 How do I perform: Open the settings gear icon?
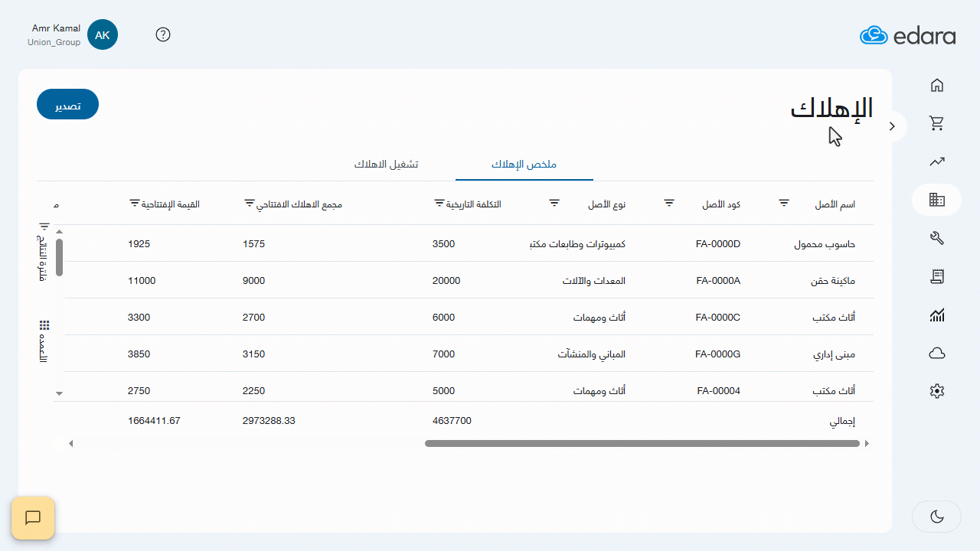click(x=936, y=391)
